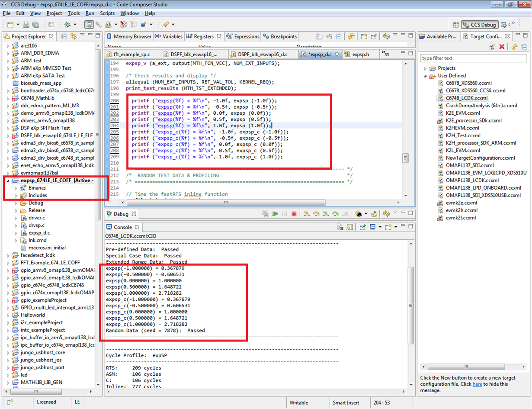Open the Load Program dropdown arrow

(x=116, y=25)
